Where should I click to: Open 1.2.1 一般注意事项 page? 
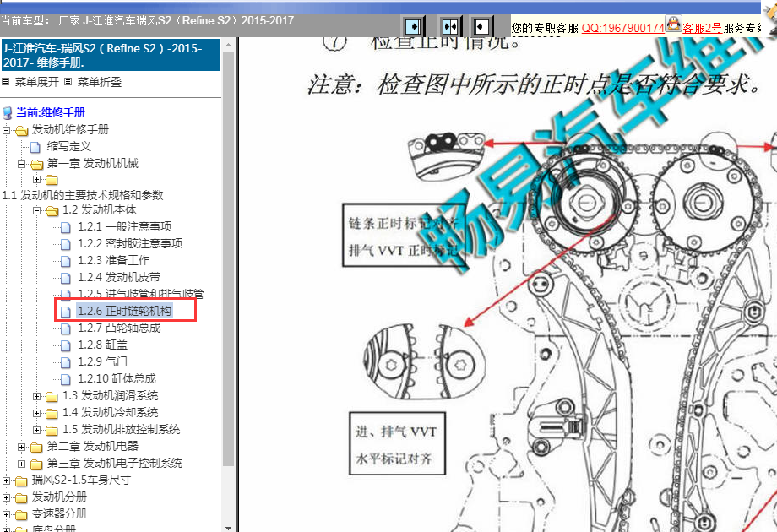[124, 226]
